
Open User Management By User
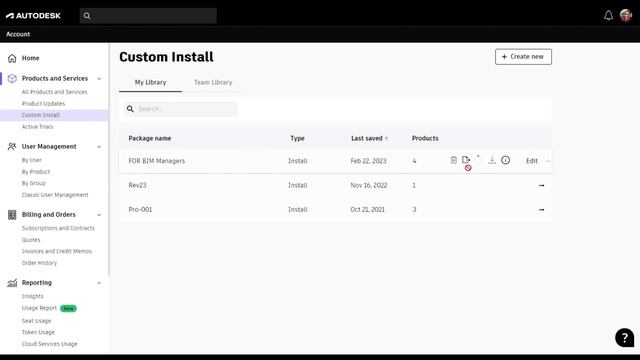click(31, 160)
